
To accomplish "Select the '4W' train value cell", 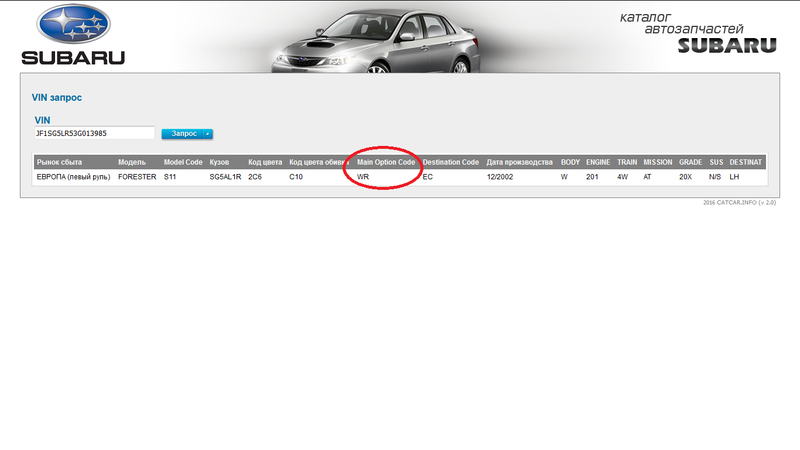I will tap(622, 177).
